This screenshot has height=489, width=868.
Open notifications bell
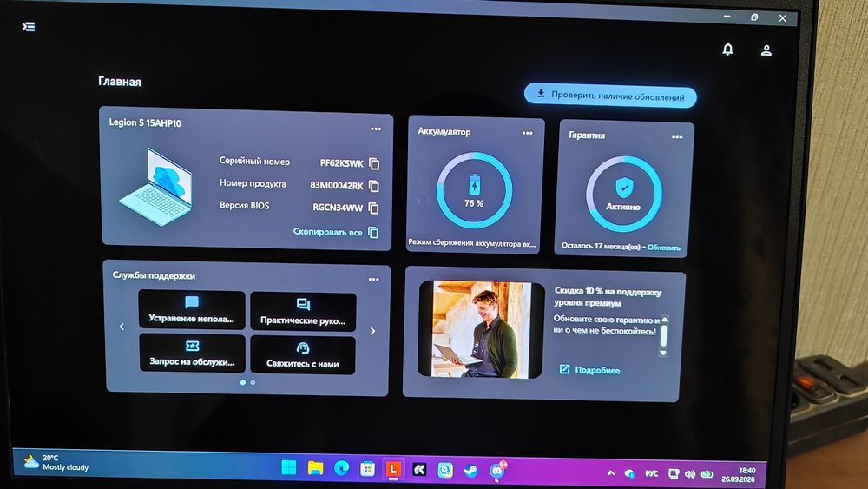coord(728,50)
